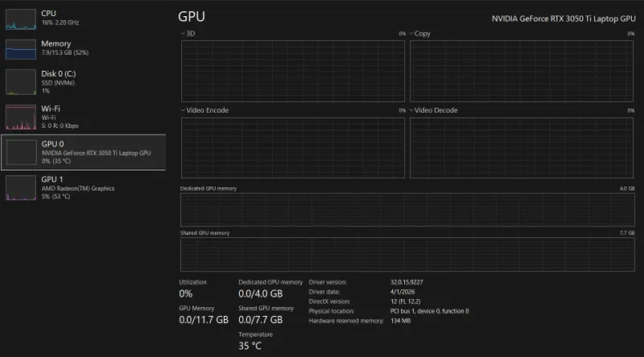Click the Memory mini graph thumbnail
The width and height of the screenshot is (644, 357).
point(21,49)
